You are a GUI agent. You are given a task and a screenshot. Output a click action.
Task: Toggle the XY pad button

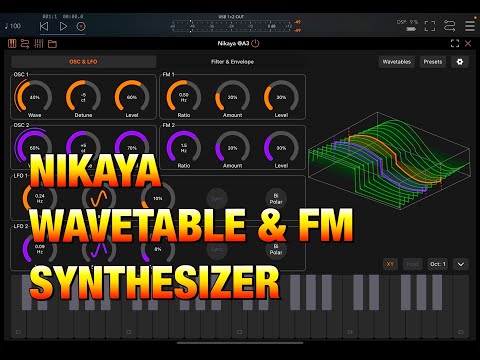pos(390,264)
